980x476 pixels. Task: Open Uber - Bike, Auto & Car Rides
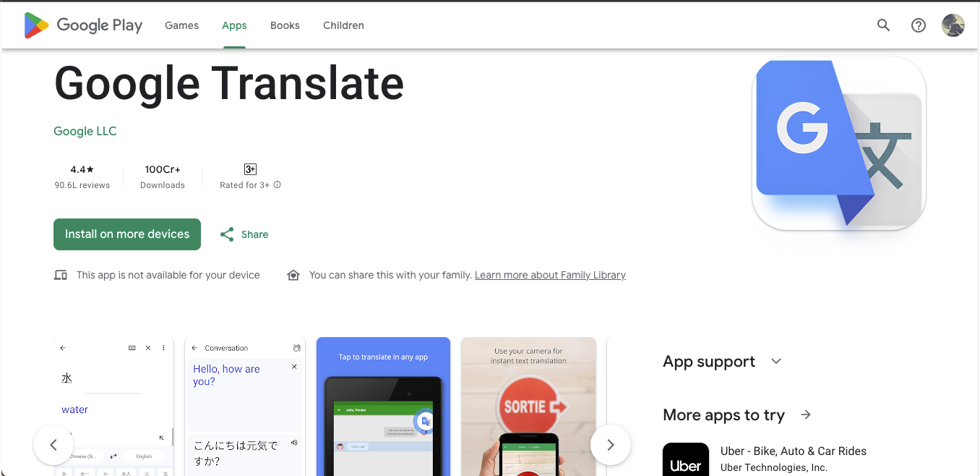[x=794, y=451]
